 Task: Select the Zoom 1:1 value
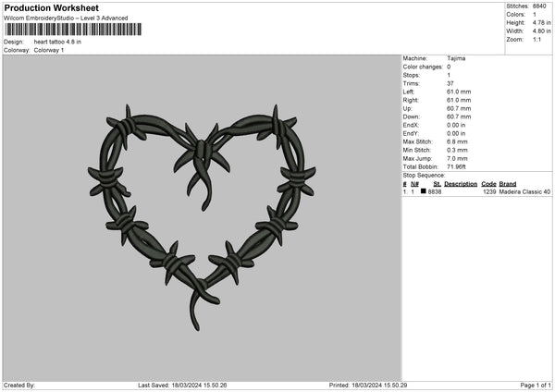(536, 41)
